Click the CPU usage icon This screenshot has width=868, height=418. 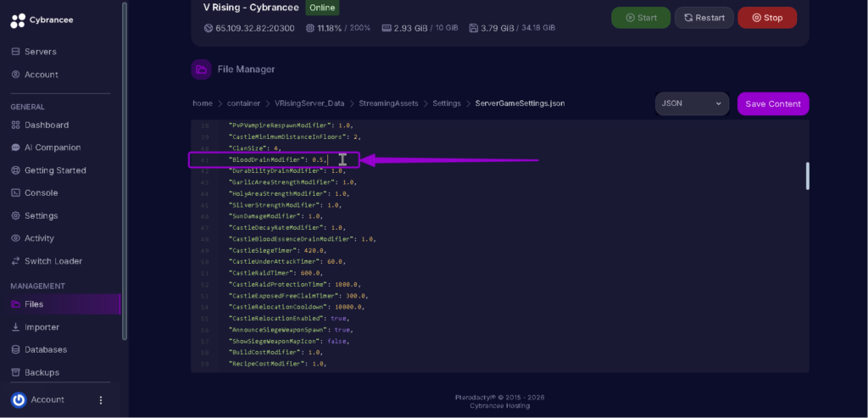tap(310, 28)
